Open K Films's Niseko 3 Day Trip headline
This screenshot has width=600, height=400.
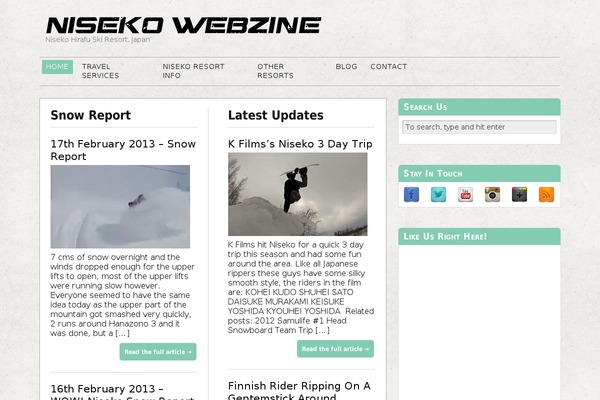[x=300, y=144]
